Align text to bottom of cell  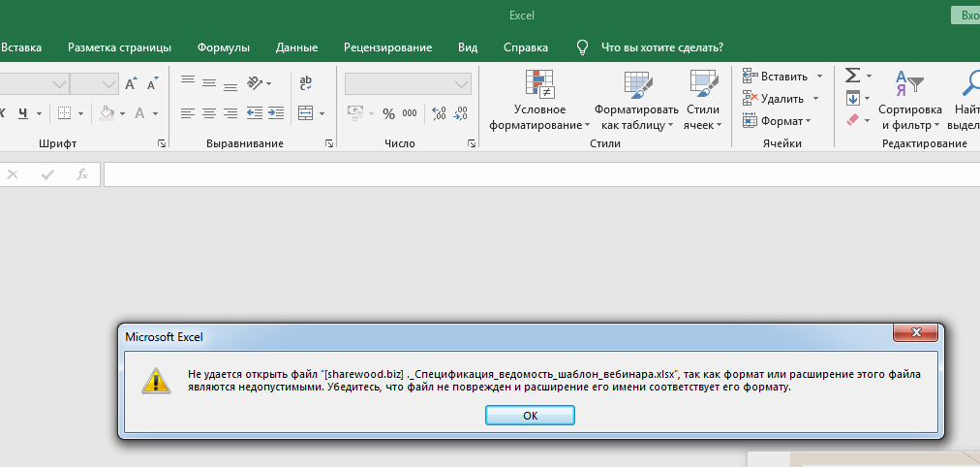pos(230,85)
